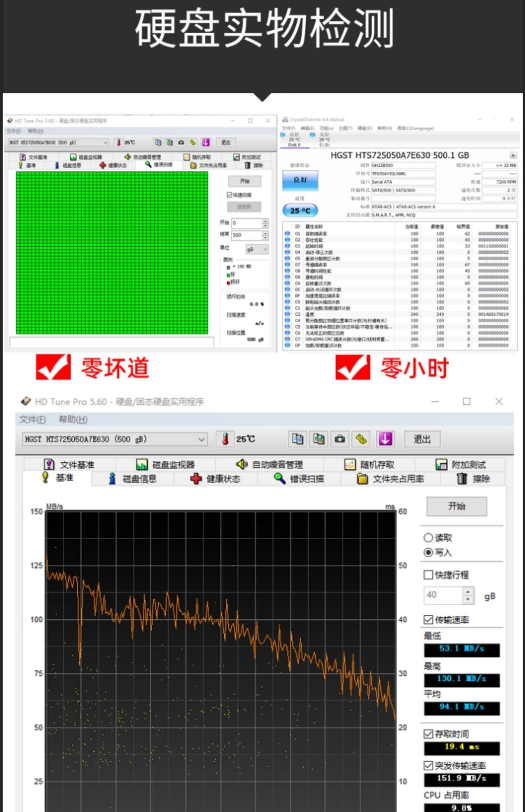Click copy-screenshot icon in benchmark HD Tune toolbar

pyautogui.click(x=318, y=439)
